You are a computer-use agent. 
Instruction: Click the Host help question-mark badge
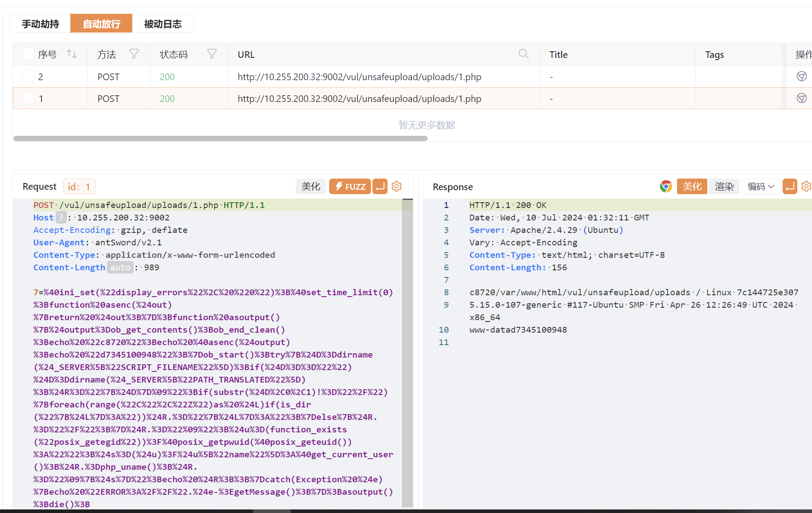tap(61, 218)
